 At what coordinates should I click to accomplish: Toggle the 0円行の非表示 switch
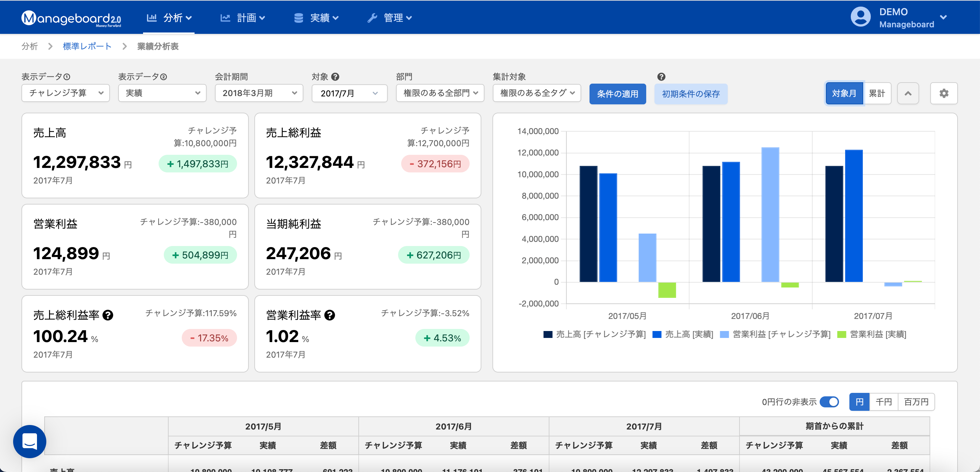(829, 402)
